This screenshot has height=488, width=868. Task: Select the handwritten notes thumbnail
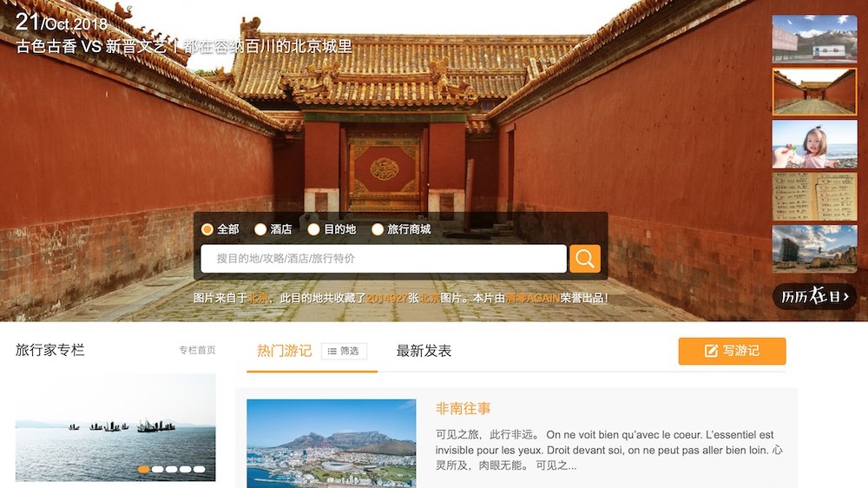814,196
